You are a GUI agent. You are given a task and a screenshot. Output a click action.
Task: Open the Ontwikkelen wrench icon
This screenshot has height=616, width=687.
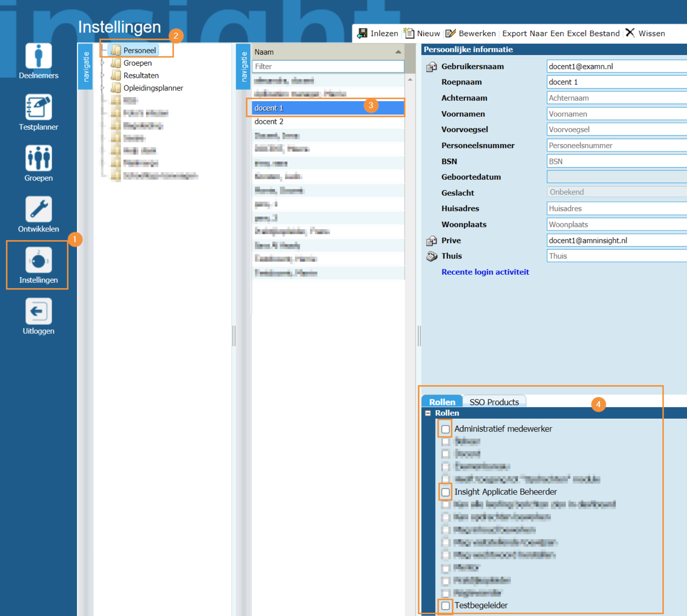38,209
